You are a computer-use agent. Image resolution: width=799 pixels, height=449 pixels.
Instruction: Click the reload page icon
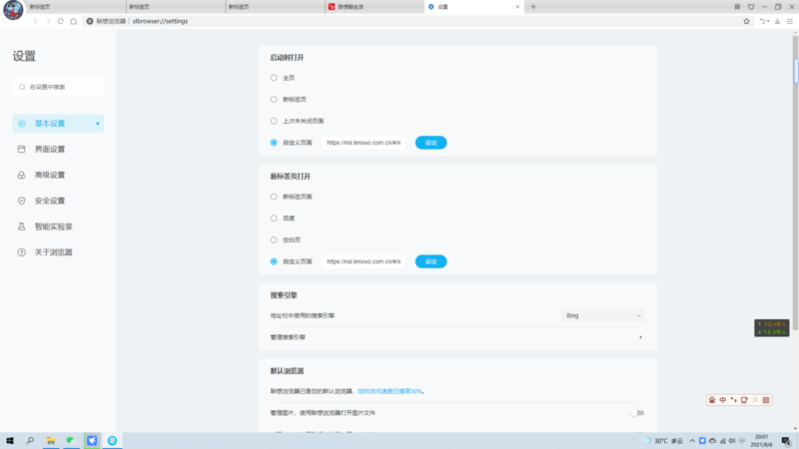point(61,21)
